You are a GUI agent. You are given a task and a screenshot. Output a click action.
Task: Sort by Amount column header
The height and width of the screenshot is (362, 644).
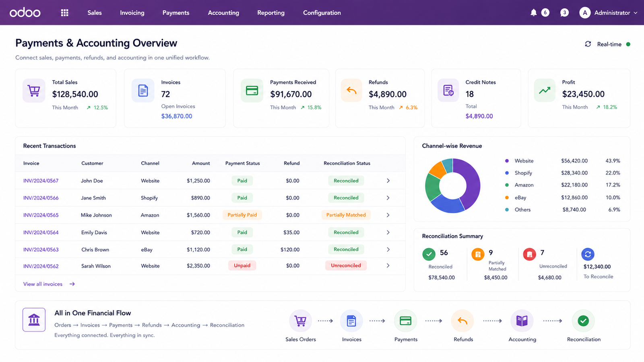click(x=201, y=163)
